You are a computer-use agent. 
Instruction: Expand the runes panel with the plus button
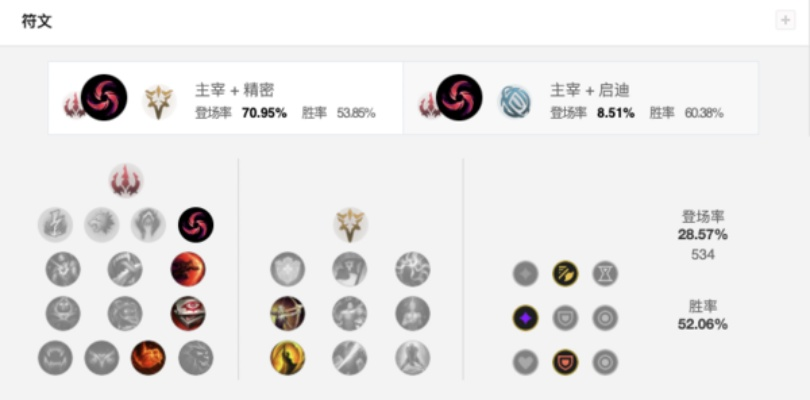(x=785, y=21)
